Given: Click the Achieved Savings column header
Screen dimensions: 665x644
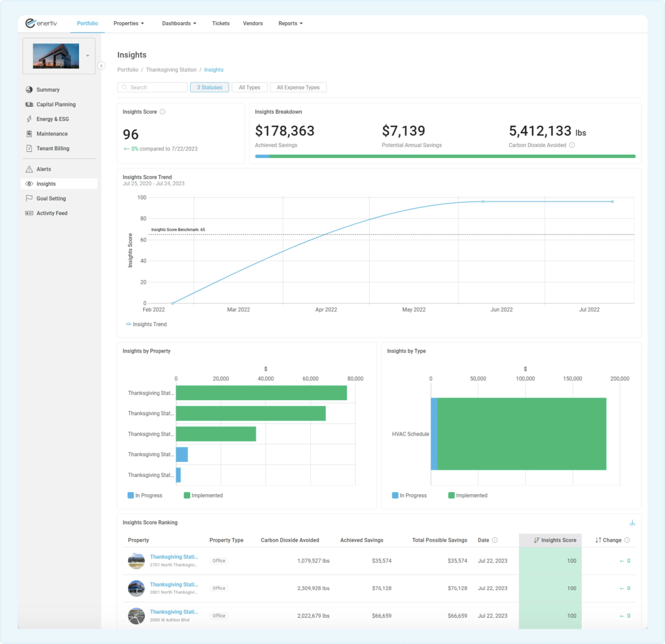Looking at the screenshot, I should pos(362,540).
